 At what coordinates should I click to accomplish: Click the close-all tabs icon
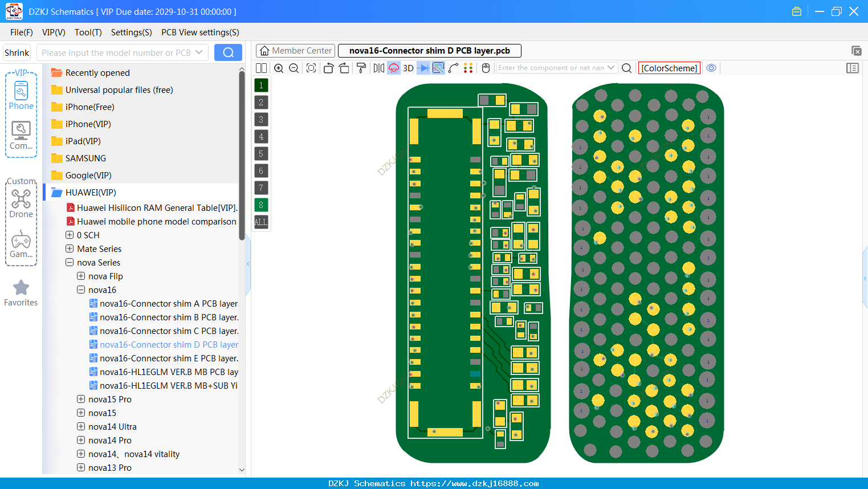point(856,51)
